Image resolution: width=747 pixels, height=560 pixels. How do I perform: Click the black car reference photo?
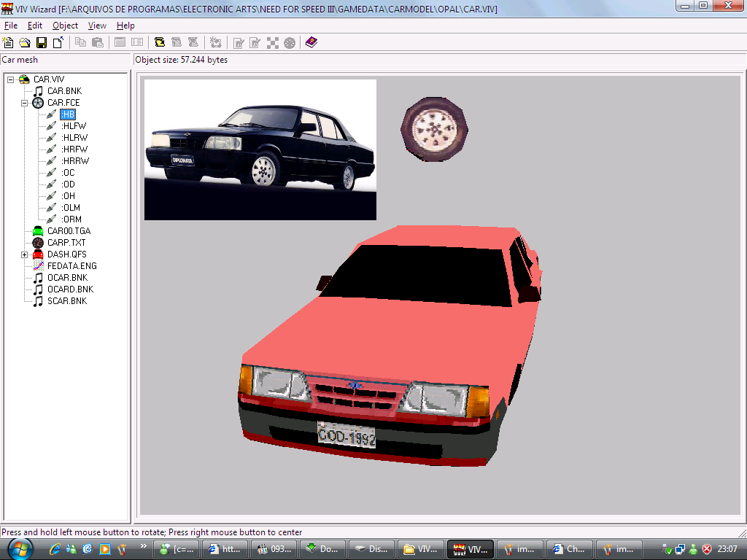(x=260, y=149)
